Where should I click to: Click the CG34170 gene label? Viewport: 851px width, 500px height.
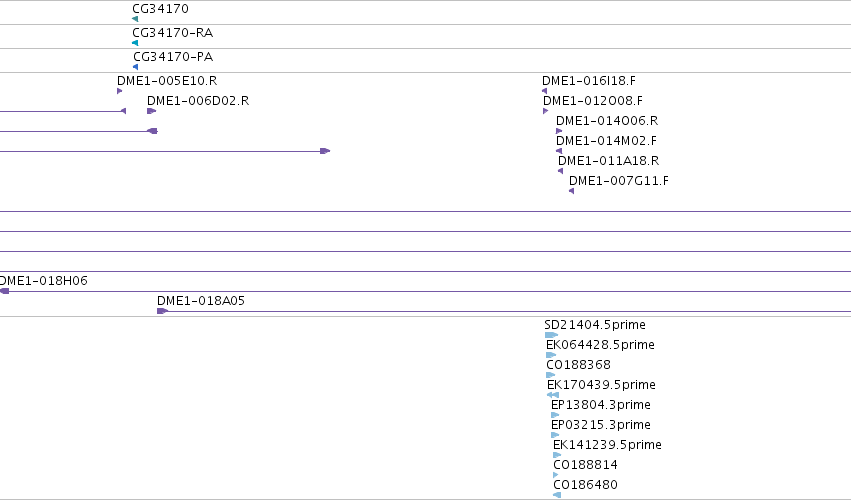click(x=160, y=9)
